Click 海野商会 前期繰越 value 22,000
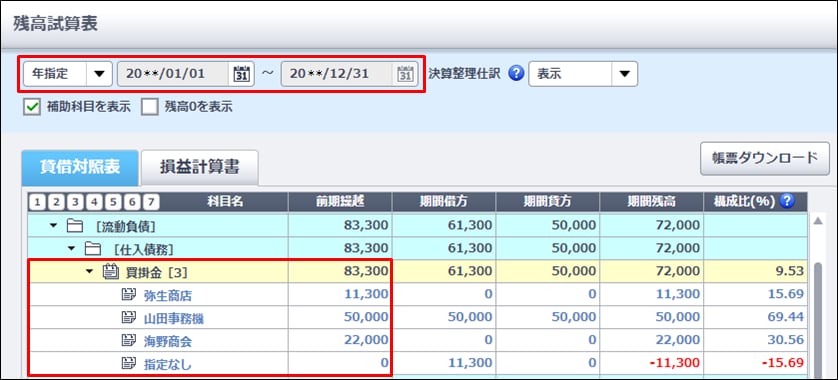838x380 pixels. pos(366,340)
